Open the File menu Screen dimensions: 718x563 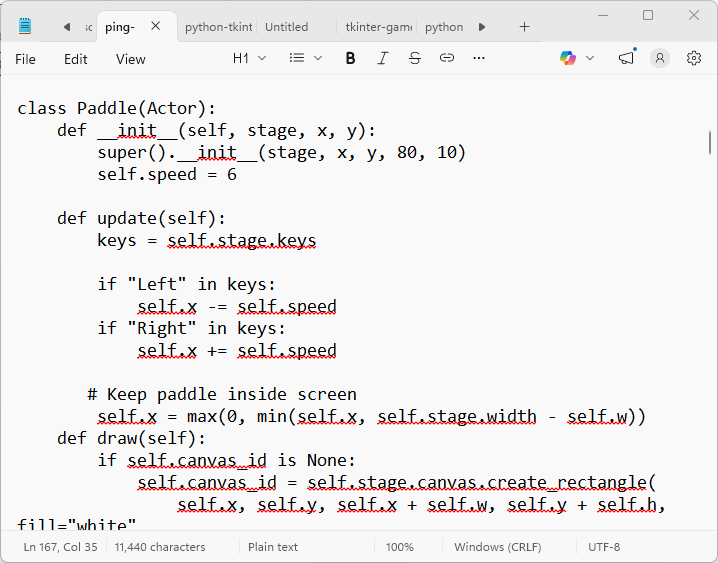click(25, 59)
